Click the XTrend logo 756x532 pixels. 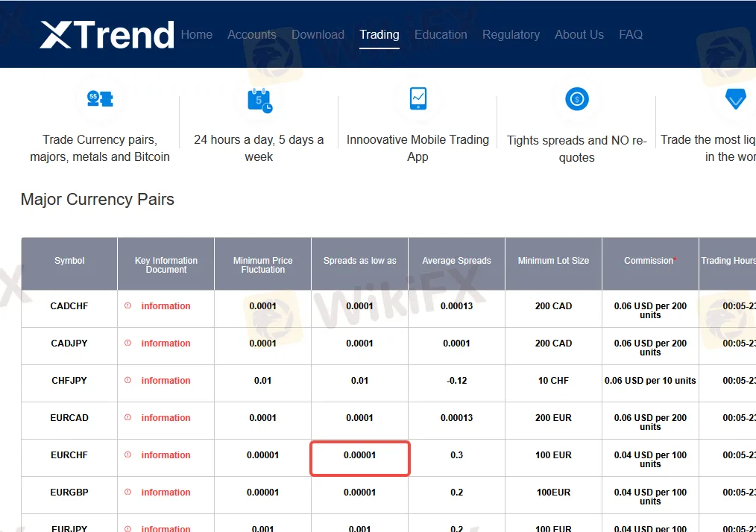pos(107,35)
